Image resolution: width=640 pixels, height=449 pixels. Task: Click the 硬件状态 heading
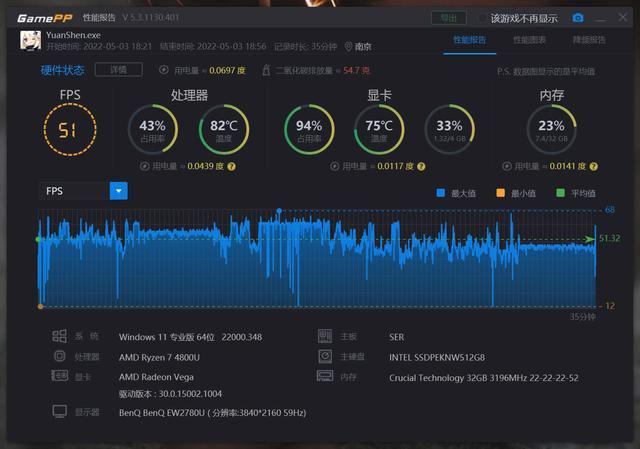coord(62,70)
